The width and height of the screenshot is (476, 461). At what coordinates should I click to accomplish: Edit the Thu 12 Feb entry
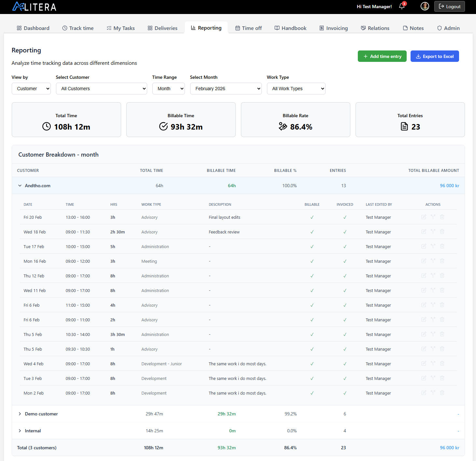[424, 275]
